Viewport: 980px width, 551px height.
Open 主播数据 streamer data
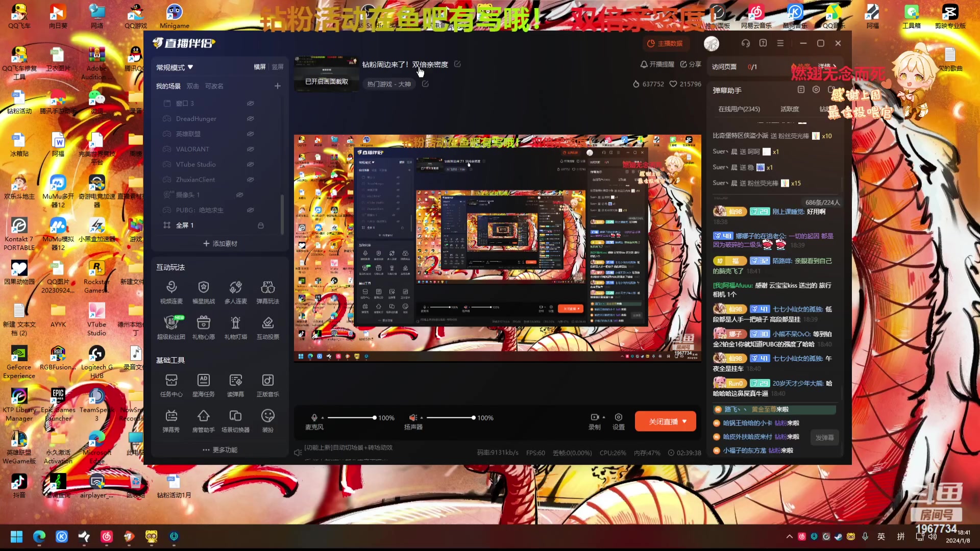pos(665,44)
